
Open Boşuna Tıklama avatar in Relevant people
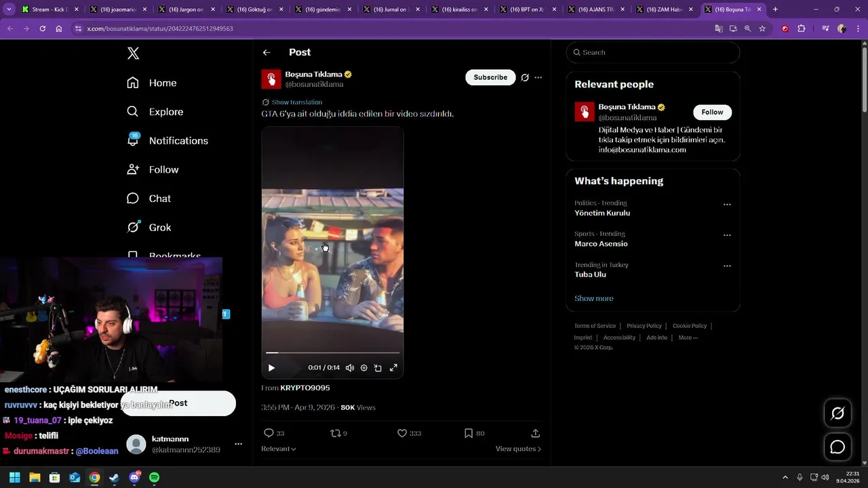tap(585, 112)
